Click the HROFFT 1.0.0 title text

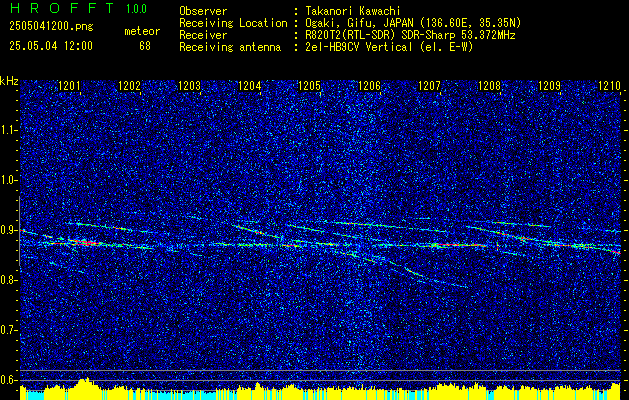[78, 8]
